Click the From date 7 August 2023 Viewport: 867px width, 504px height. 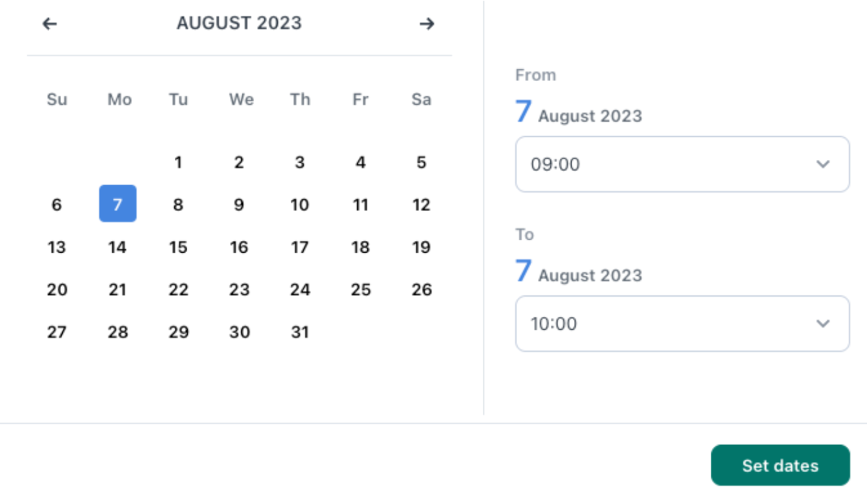(x=579, y=112)
